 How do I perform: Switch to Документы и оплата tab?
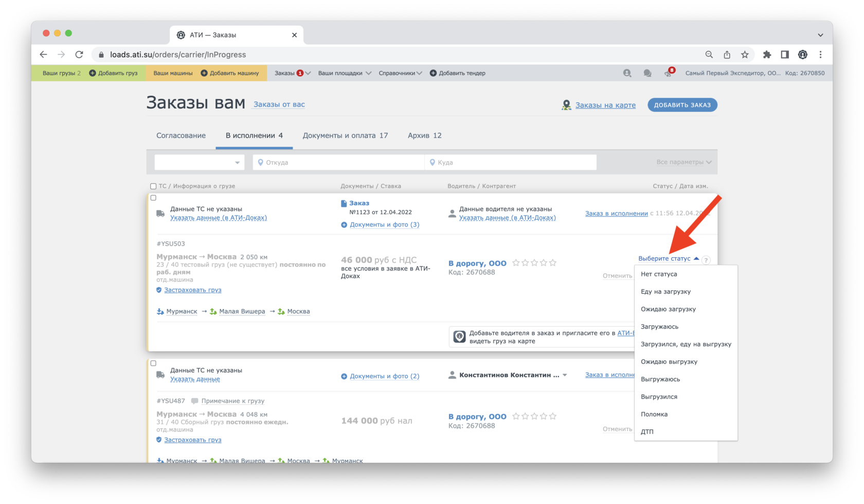345,136
